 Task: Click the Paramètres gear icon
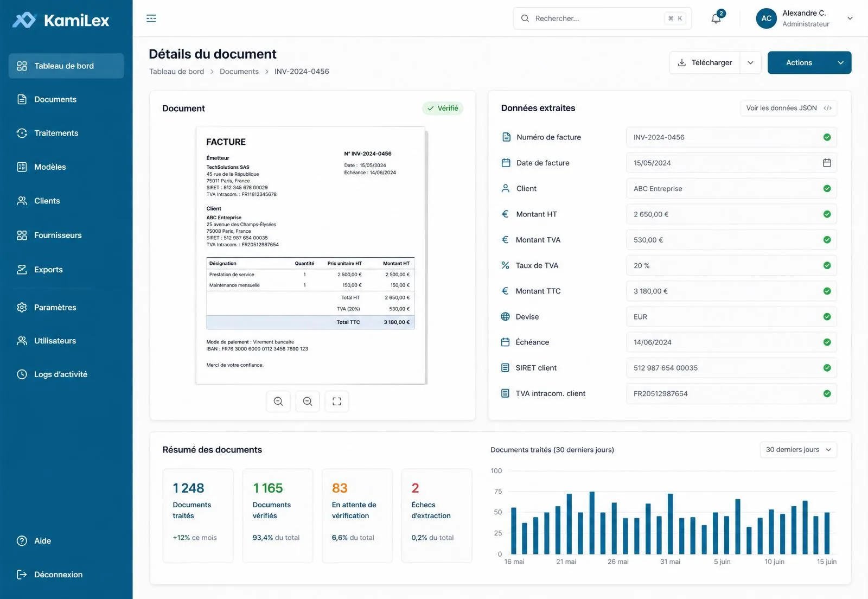tap(22, 307)
